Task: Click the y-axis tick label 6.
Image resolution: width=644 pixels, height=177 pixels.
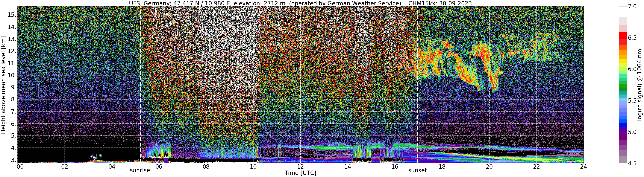Action: [x=14, y=124]
